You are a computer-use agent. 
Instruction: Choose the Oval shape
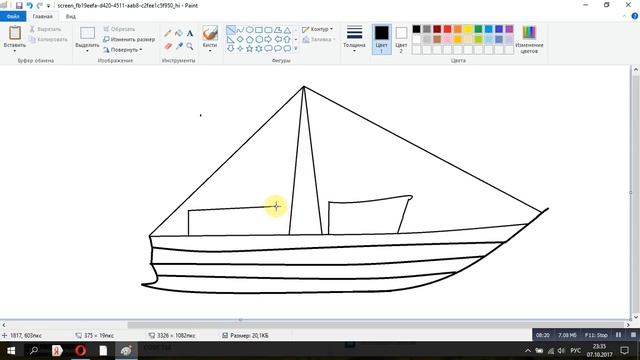250,30
